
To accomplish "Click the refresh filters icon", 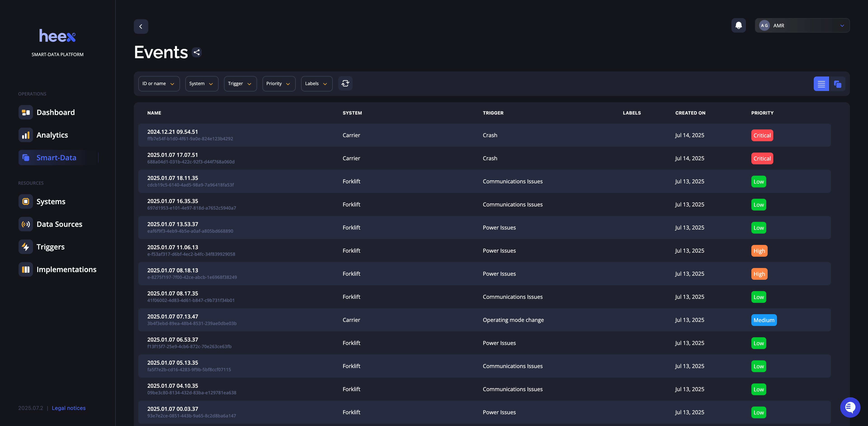I will click(345, 83).
